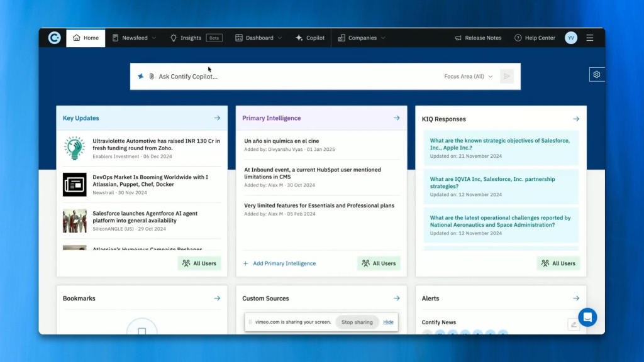This screenshot has height=362, width=644.
Task: Toggle All Users filter in Key Updates
Action: pyautogui.click(x=199, y=263)
